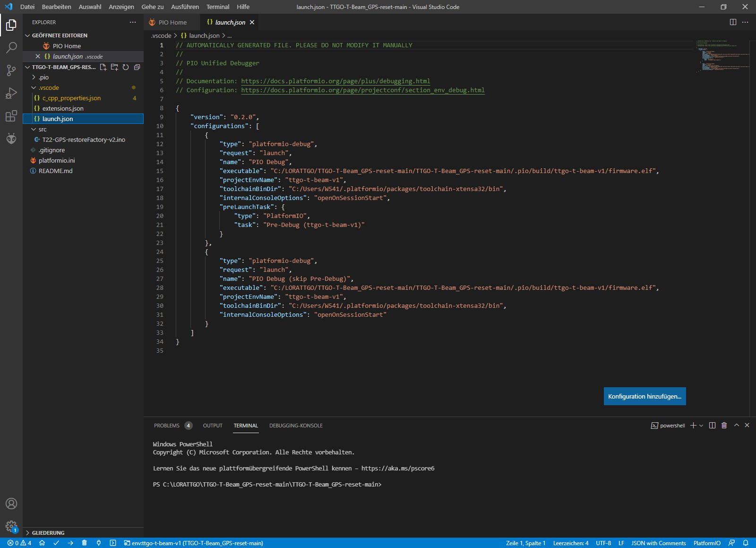Collapse the src folder

pos(43,129)
